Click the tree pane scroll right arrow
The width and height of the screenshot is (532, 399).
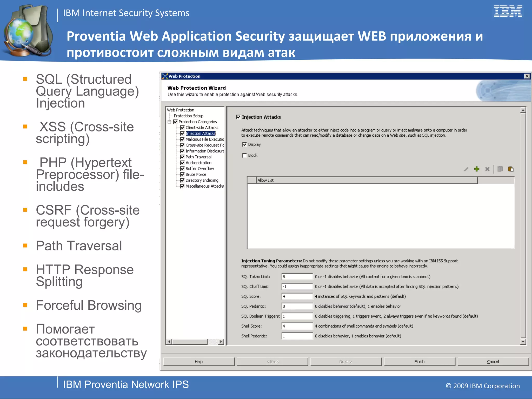(221, 342)
